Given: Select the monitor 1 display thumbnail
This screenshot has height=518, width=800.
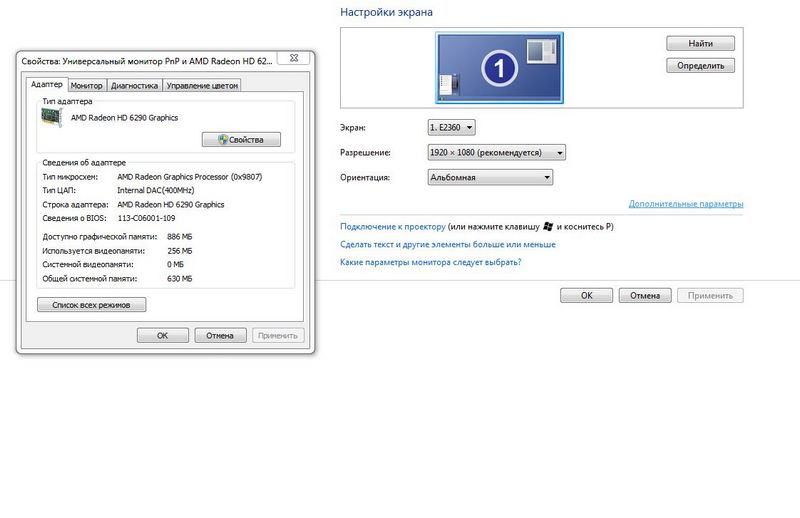Looking at the screenshot, I should point(498,67).
